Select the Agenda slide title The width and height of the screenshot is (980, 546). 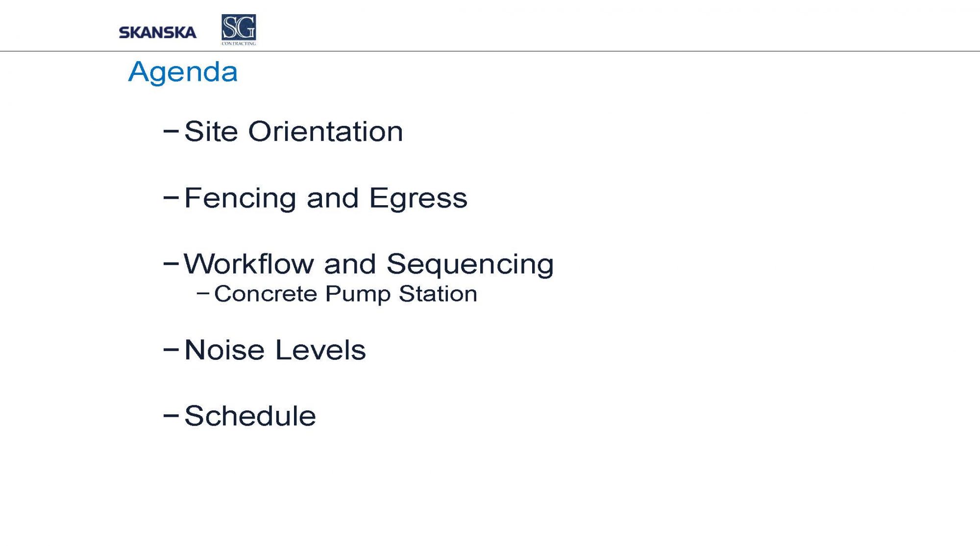click(183, 72)
